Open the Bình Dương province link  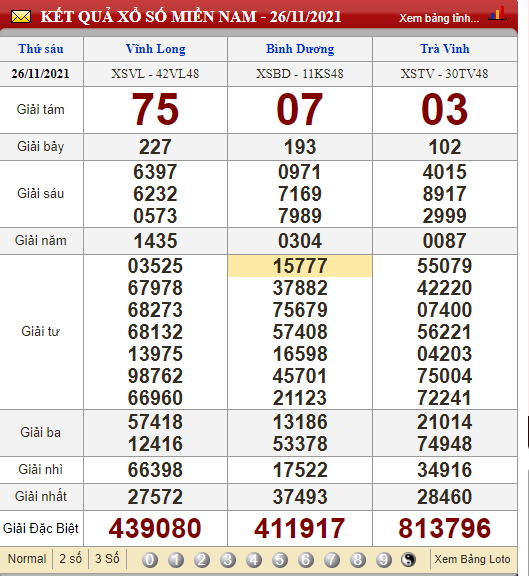point(300,49)
